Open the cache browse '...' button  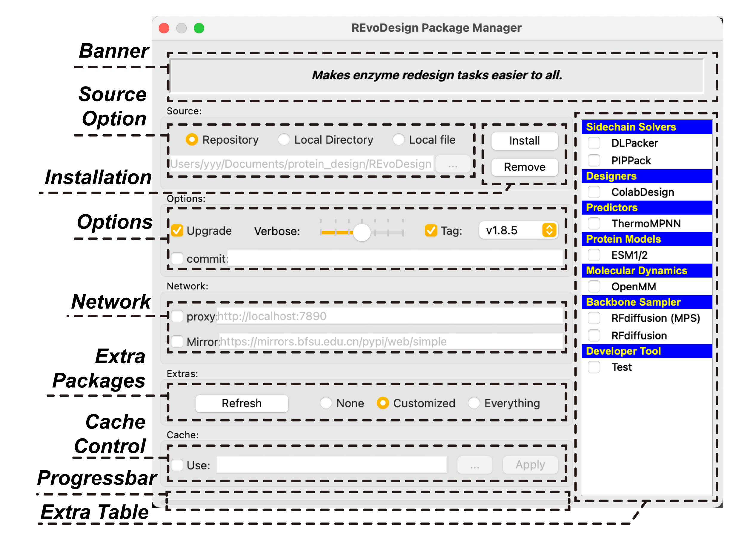tap(475, 465)
